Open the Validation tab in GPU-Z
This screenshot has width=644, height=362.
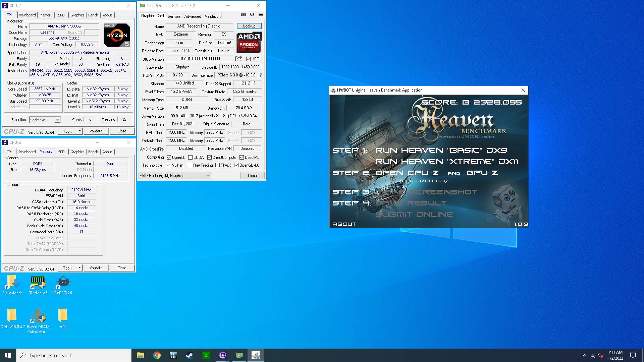click(213, 16)
